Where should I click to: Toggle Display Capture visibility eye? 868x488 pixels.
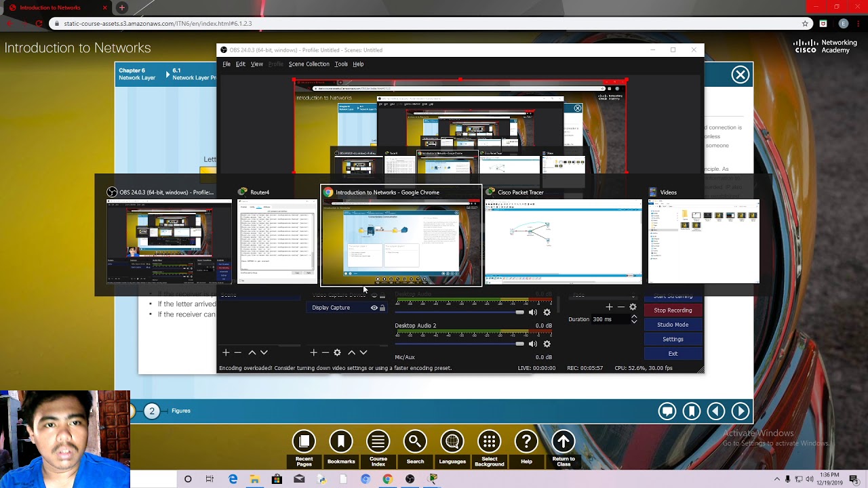[374, 308]
